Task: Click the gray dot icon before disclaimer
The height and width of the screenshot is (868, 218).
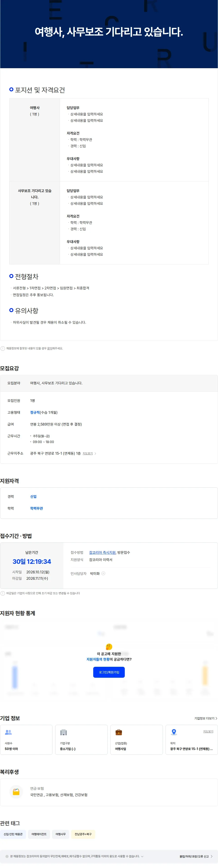Action: click(x=7, y=856)
